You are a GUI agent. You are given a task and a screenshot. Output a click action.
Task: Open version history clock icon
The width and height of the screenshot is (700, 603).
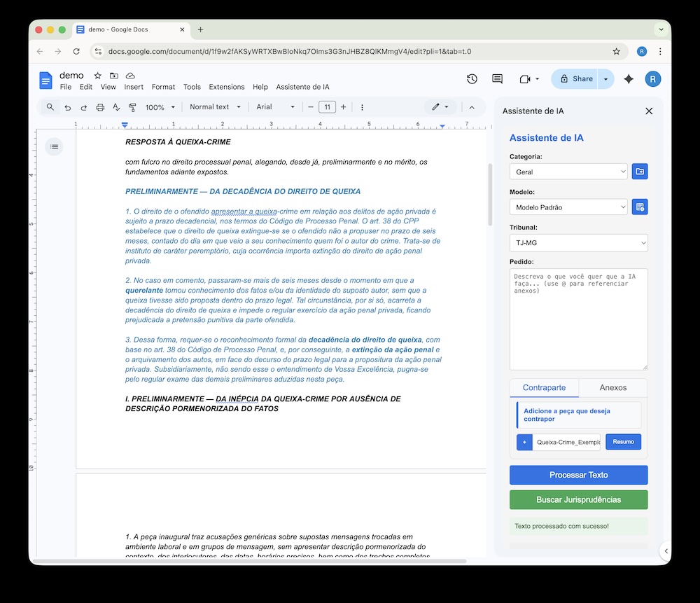pos(472,79)
